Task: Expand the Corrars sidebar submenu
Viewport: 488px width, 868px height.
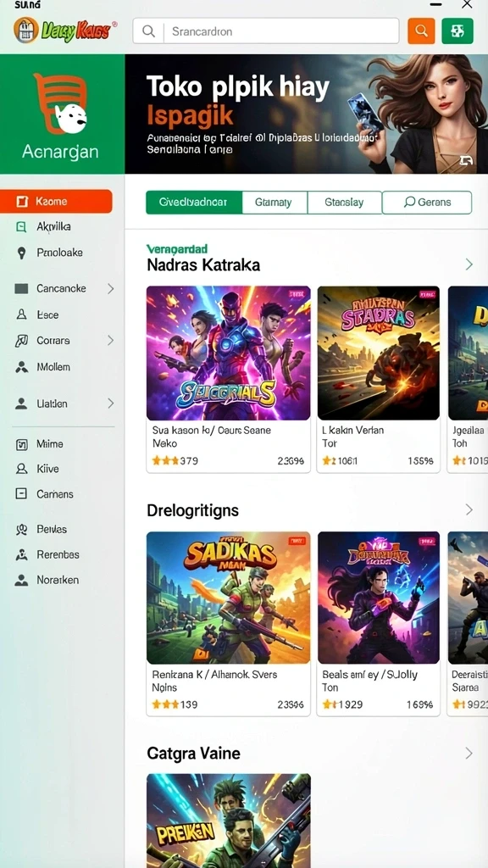Action: click(110, 341)
